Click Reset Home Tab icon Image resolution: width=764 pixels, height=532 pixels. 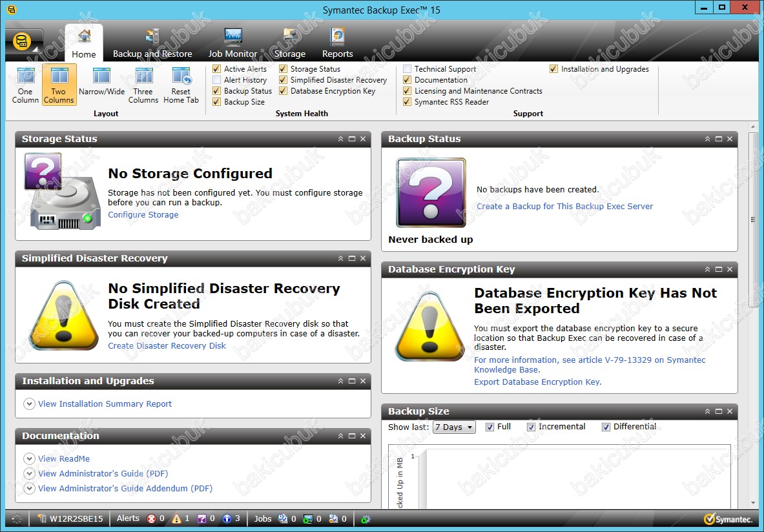click(x=181, y=85)
